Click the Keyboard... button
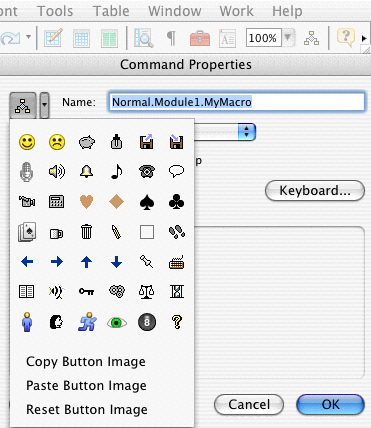Image resolution: width=371 pixels, height=428 pixels. click(x=315, y=191)
